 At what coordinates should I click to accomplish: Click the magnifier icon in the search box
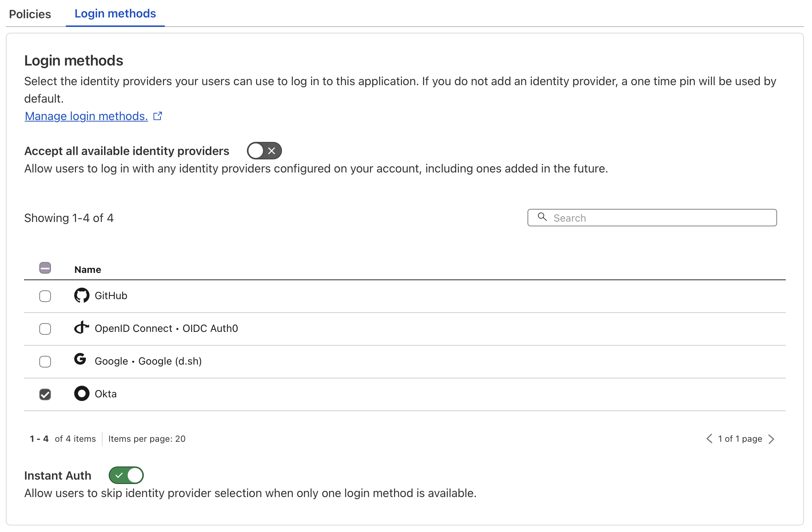click(x=542, y=217)
